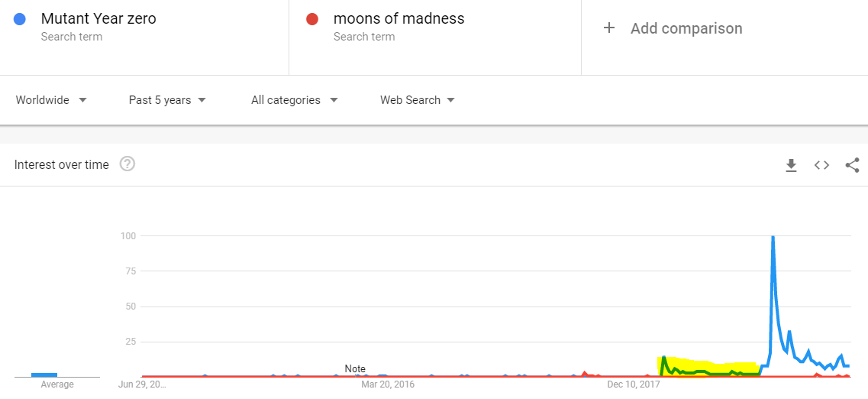Viewport: 868px width, 399px height.
Task: Click the Mar 20, 2016 axis label
Action: click(x=388, y=384)
